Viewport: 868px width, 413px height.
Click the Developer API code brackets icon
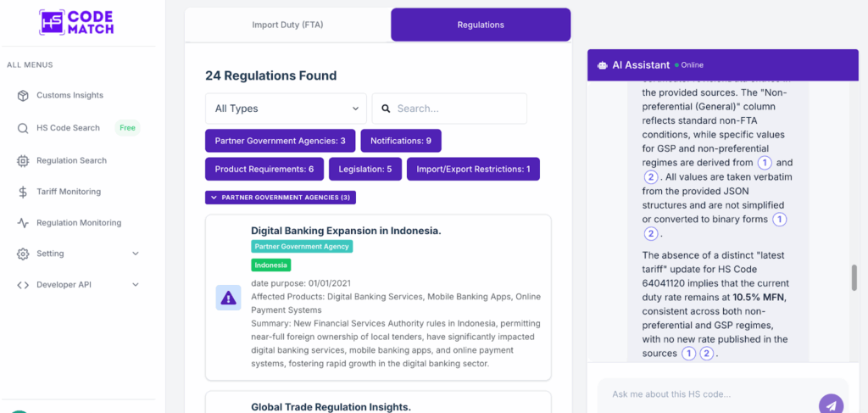coord(23,285)
